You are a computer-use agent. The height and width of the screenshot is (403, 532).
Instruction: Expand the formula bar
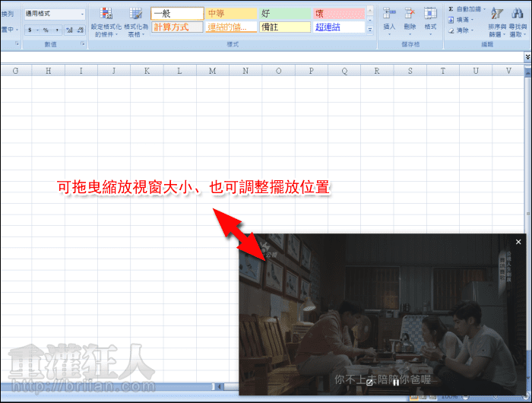click(527, 57)
